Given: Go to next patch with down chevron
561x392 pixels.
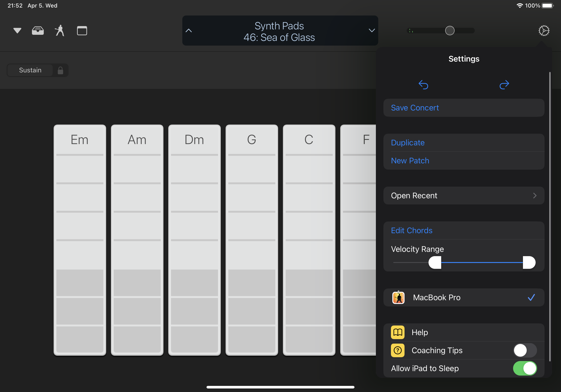Looking at the screenshot, I should [371, 31].
